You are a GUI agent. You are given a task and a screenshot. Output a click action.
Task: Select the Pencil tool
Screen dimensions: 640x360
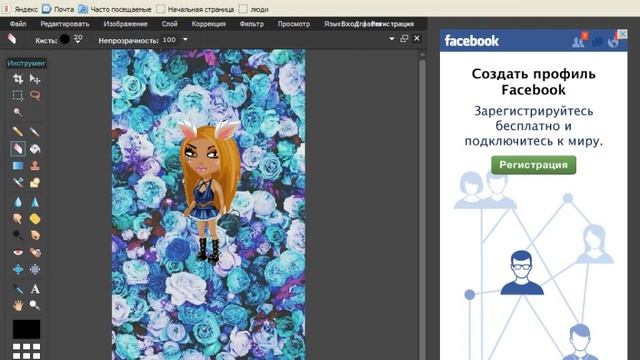[18, 131]
